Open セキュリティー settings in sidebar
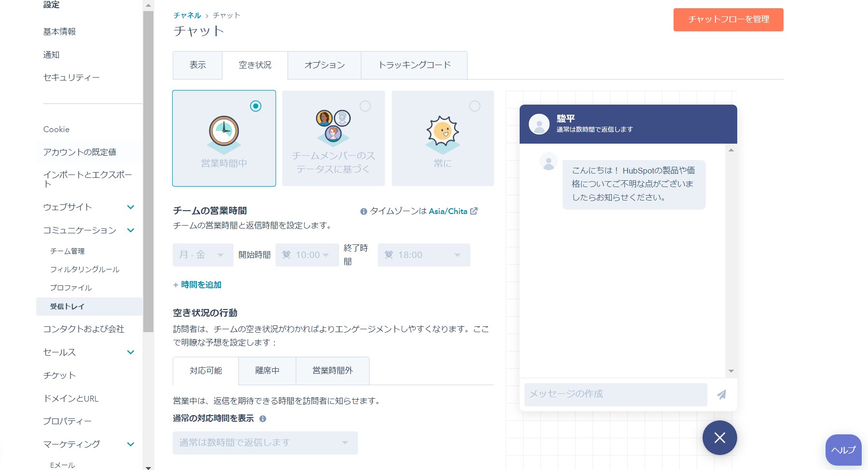This screenshot has width=868, height=470. 71,78
